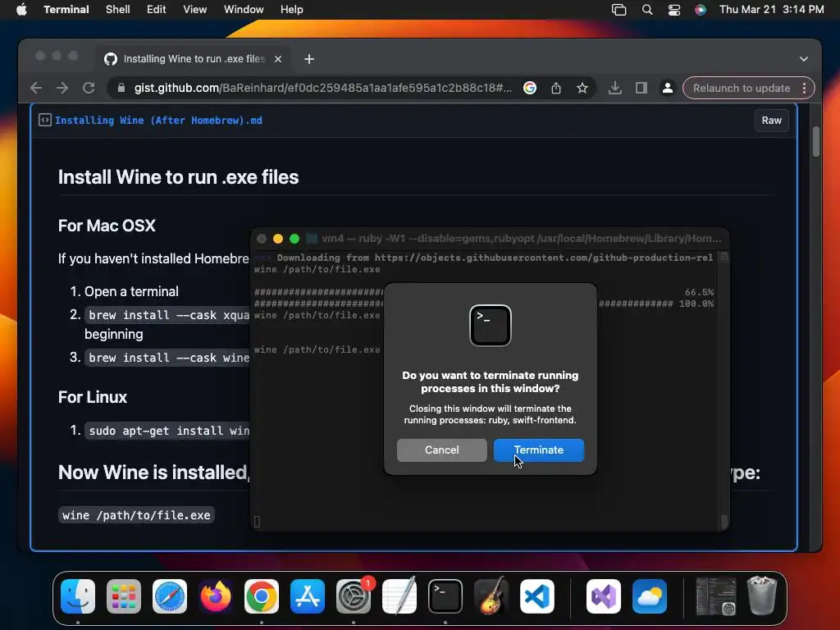This screenshot has width=840, height=630.
Task: Open a new Chrome tab with plus button
Action: click(309, 59)
